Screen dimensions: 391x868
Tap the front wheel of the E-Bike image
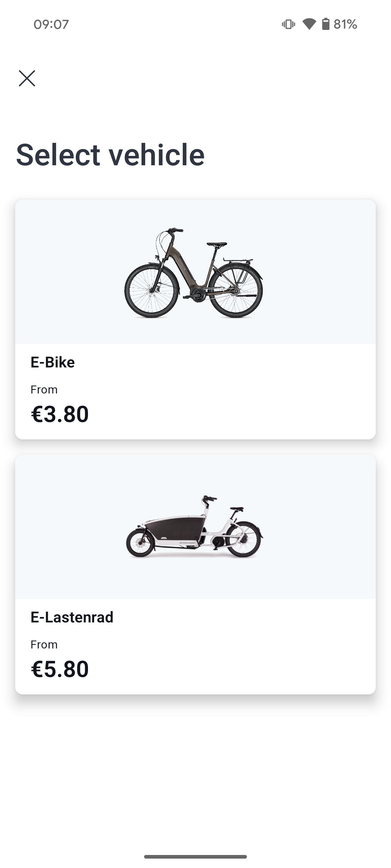click(x=152, y=291)
